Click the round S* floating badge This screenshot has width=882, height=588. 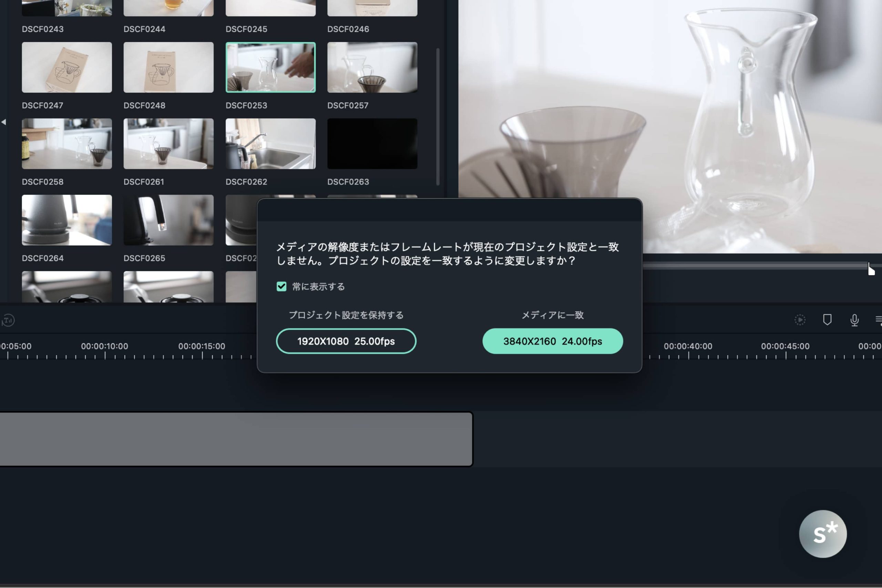[822, 534]
